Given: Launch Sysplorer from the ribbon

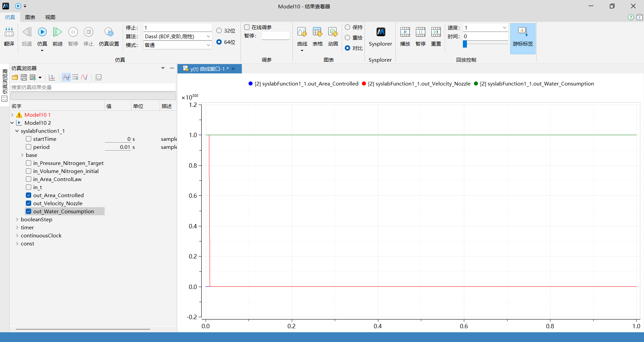Looking at the screenshot, I should tap(380, 37).
